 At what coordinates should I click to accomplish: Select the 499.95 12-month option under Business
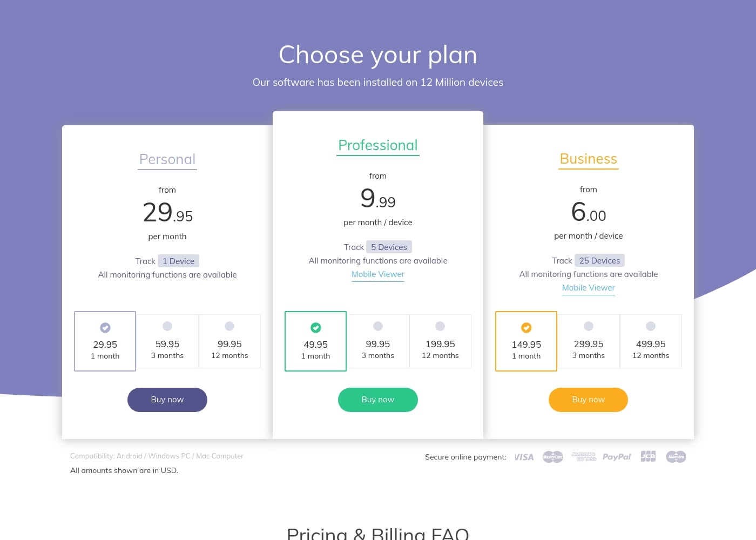[x=651, y=341]
